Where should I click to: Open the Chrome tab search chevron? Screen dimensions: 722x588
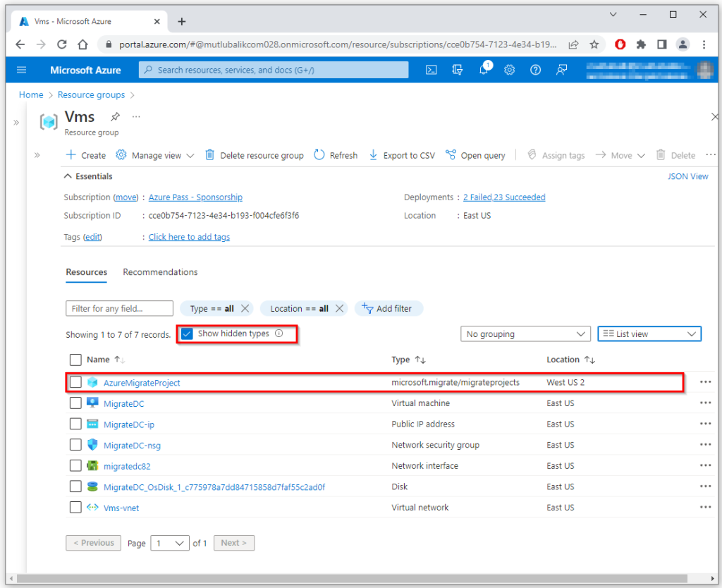tap(613, 15)
